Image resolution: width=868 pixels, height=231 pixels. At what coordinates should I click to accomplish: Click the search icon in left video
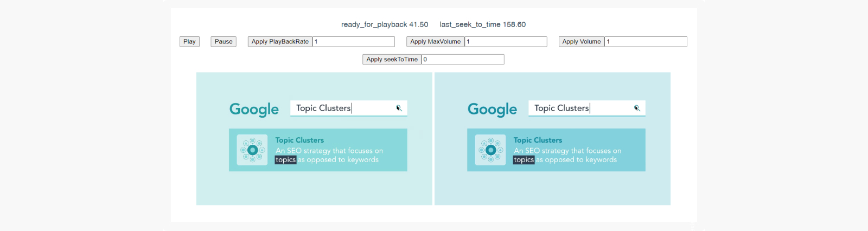pos(399,108)
